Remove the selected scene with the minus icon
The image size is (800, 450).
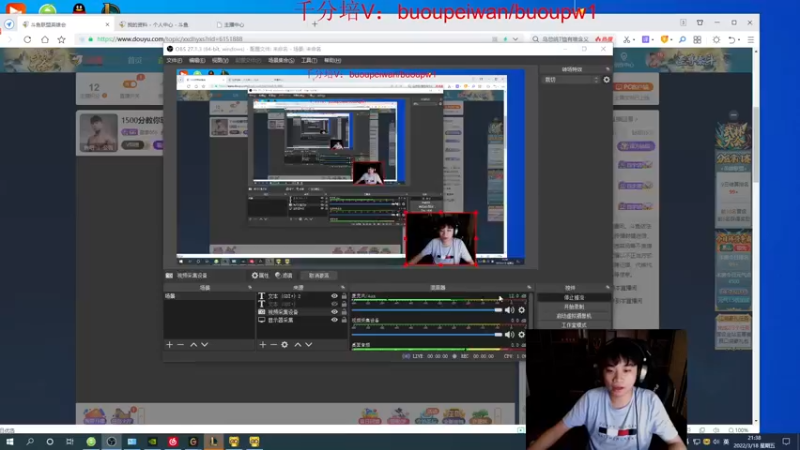(181, 345)
